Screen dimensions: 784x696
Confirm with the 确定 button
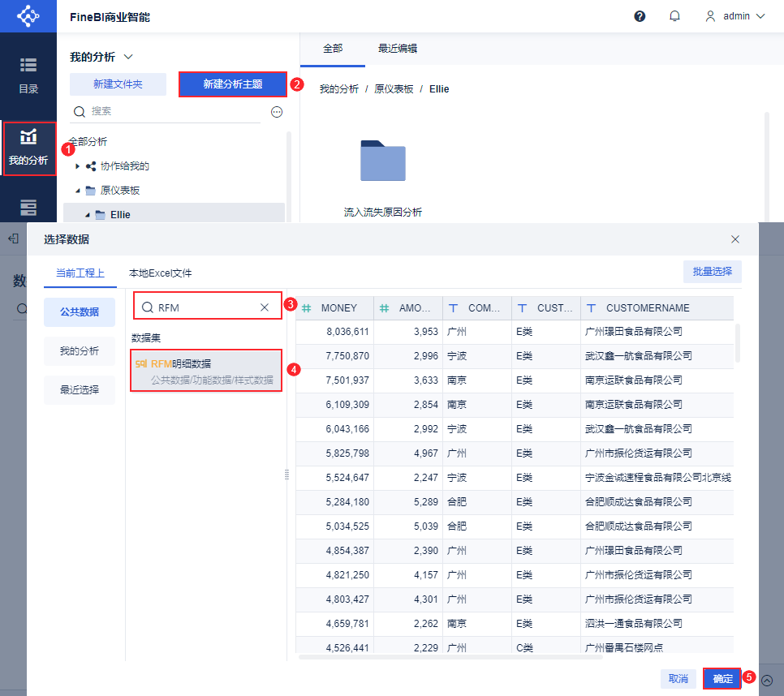[722, 679]
